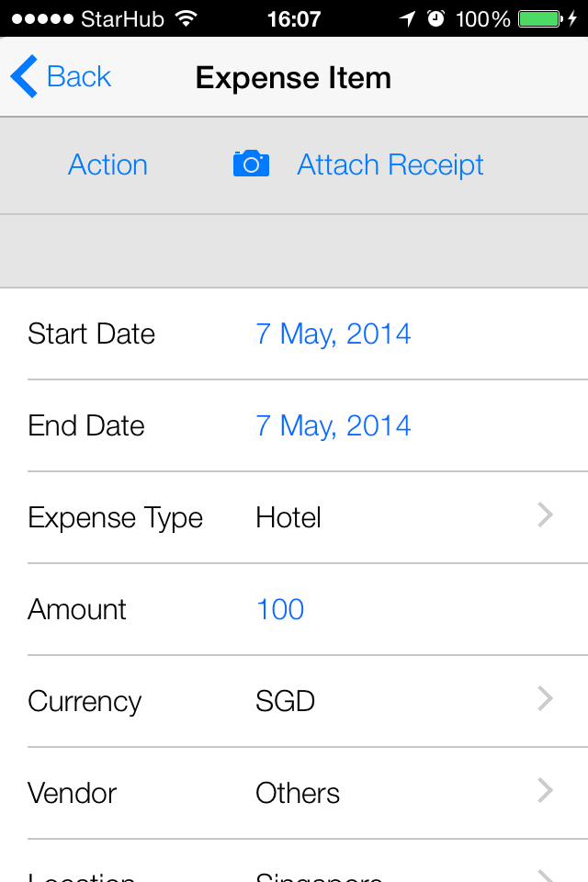
Task: Edit the Amount field showing 100
Action: (280, 609)
